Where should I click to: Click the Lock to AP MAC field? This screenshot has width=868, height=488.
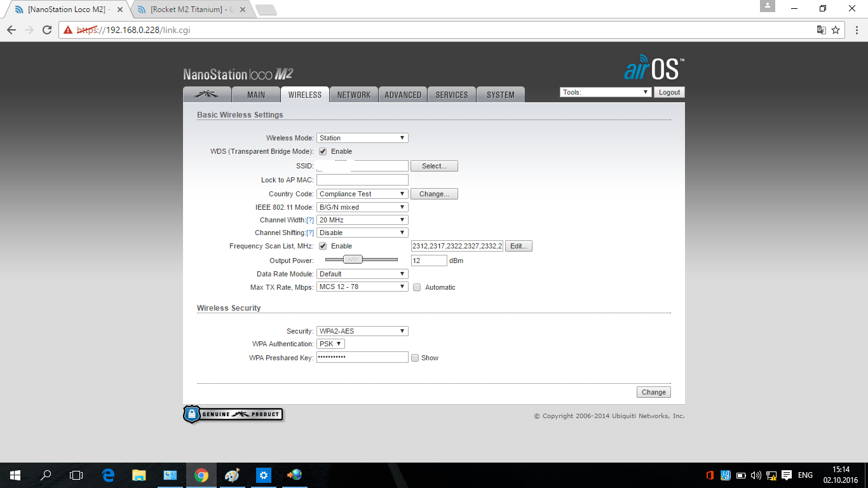[x=362, y=180]
